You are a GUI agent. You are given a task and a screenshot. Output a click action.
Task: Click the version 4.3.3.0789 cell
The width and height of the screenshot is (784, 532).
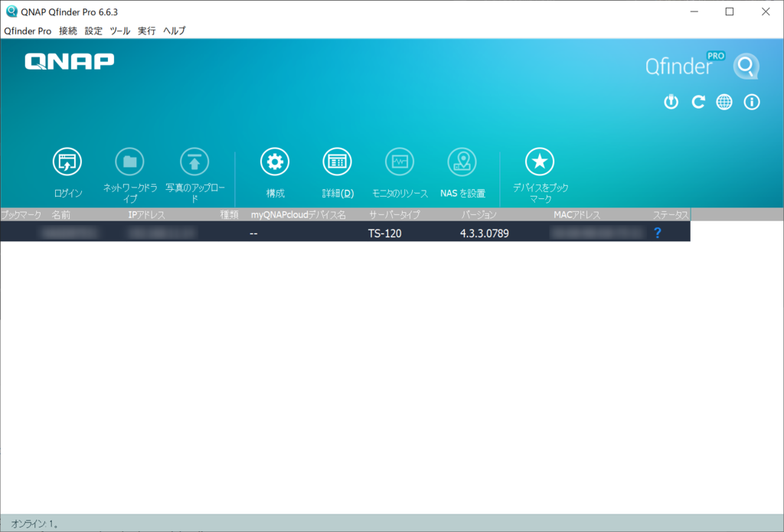pyautogui.click(x=485, y=233)
